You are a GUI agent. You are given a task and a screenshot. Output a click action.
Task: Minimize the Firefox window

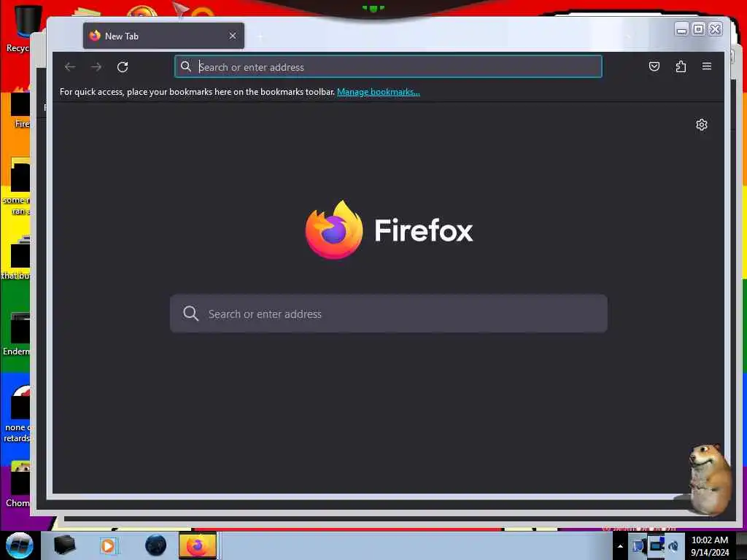pyautogui.click(x=682, y=29)
